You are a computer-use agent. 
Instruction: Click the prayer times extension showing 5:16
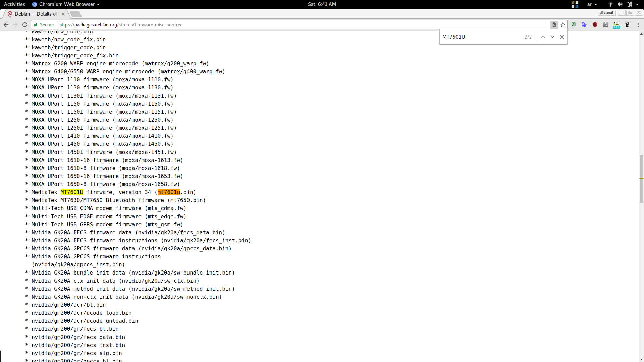[x=616, y=25]
